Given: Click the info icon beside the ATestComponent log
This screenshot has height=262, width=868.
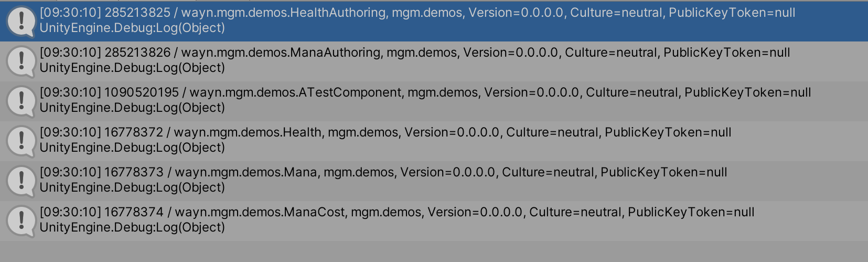Looking at the screenshot, I should point(21,101).
